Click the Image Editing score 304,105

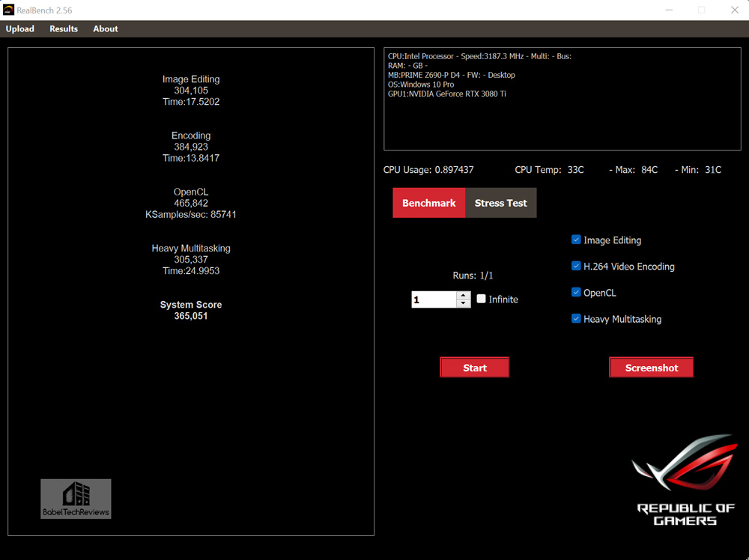coord(191,91)
